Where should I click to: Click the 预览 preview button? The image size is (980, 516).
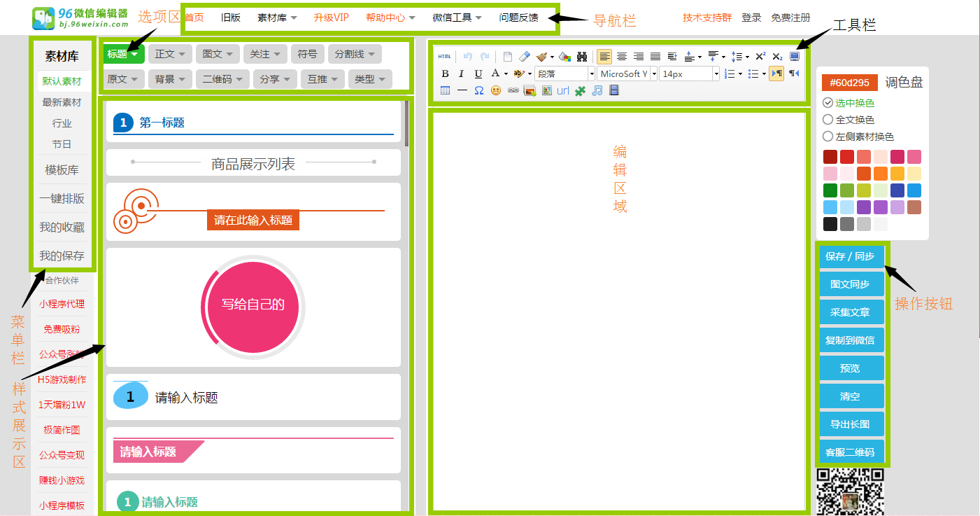coord(850,368)
